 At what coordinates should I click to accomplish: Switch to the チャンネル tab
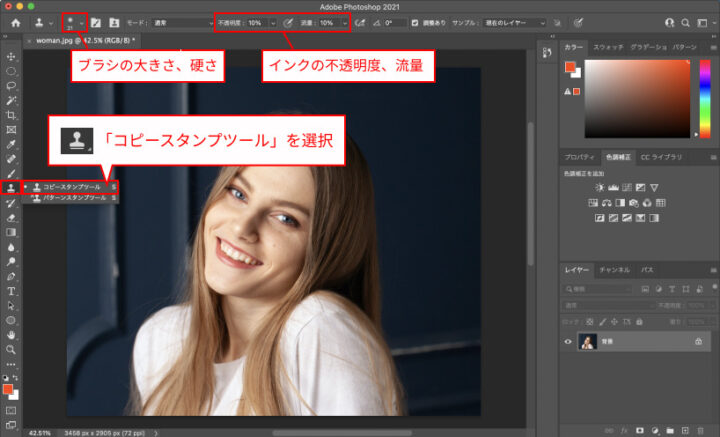click(x=614, y=270)
